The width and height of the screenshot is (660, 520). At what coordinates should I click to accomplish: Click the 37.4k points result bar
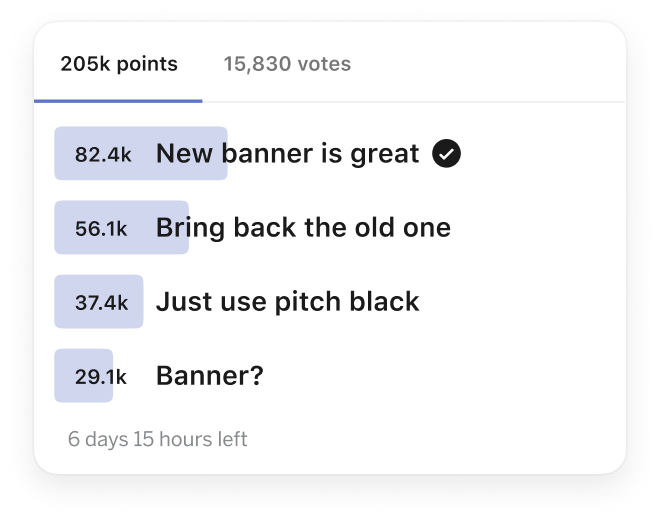point(99,302)
